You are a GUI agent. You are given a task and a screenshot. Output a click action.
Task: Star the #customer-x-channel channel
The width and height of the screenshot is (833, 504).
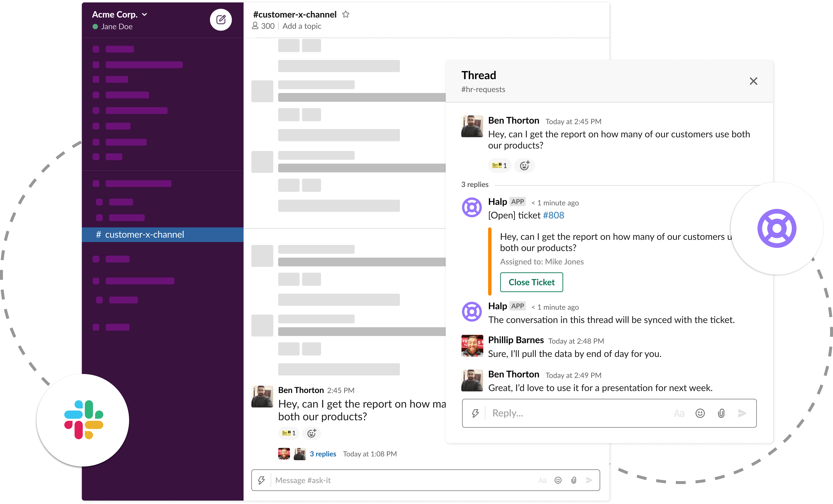(346, 15)
